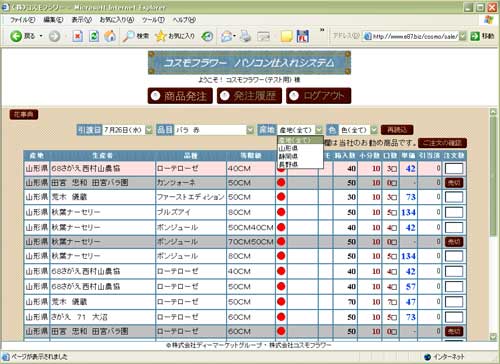This screenshot has width=500, height=364.
Task: Open the Mail envelope icon
Action: (226, 36)
